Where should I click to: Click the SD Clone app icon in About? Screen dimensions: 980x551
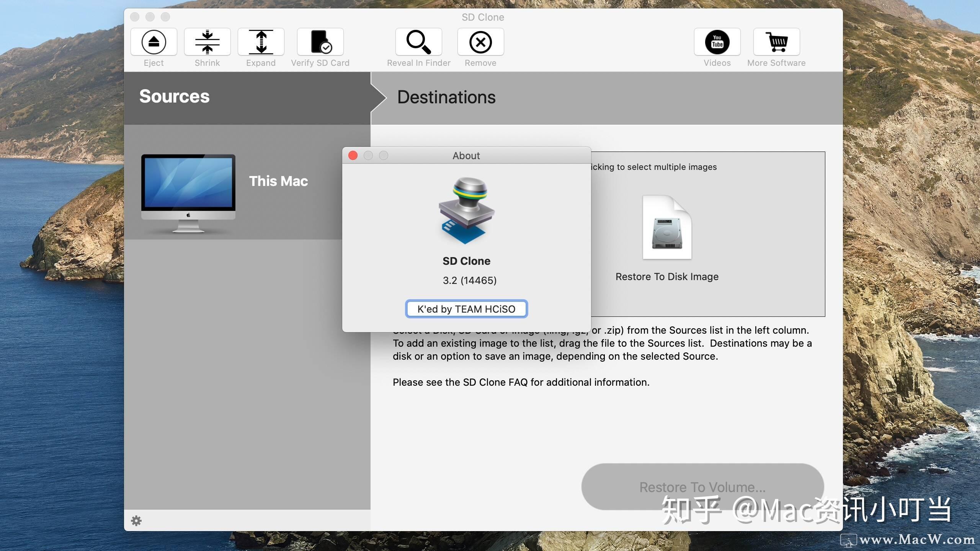click(x=466, y=210)
